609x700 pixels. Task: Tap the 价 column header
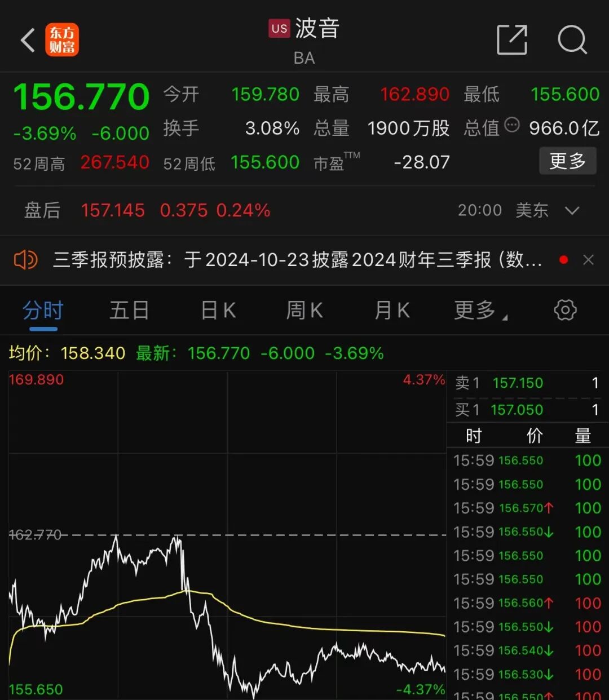pyautogui.click(x=534, y=436)
